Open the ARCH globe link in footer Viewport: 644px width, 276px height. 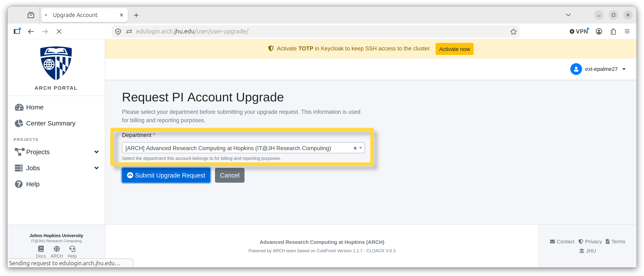coord(57,252)
